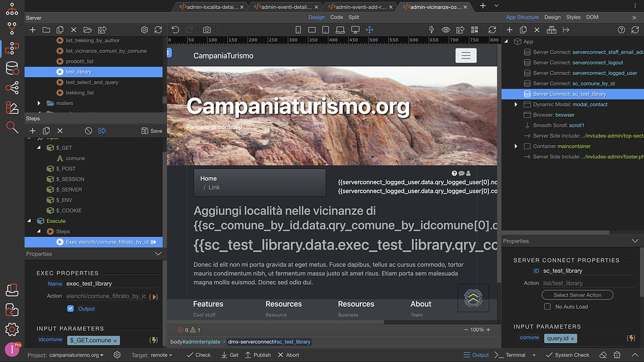Viewport: 644px width, 362px height.
Task: Click Publish in the bottom bar
Action: point(258,355)
